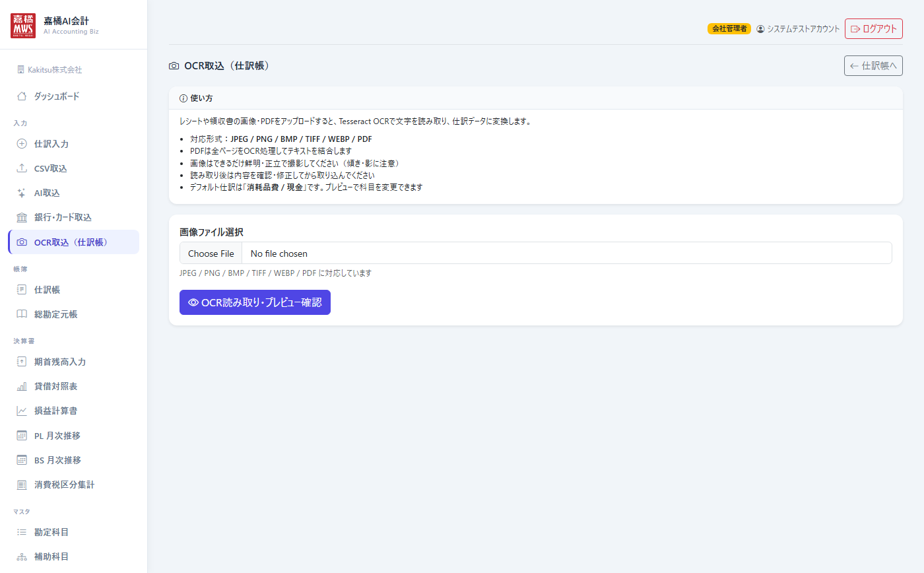Select AI取込 in the sidebar
924x573 pixels.
click(x=74, y=193)
